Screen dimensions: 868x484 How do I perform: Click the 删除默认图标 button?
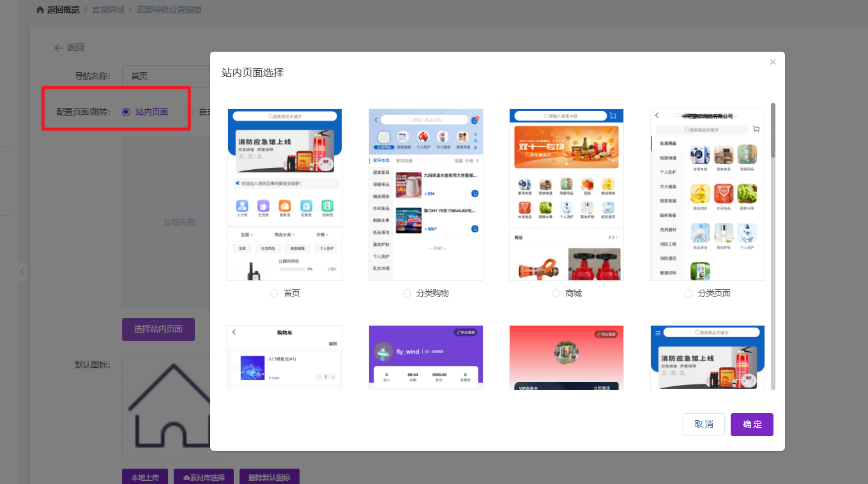pos(270,478)
